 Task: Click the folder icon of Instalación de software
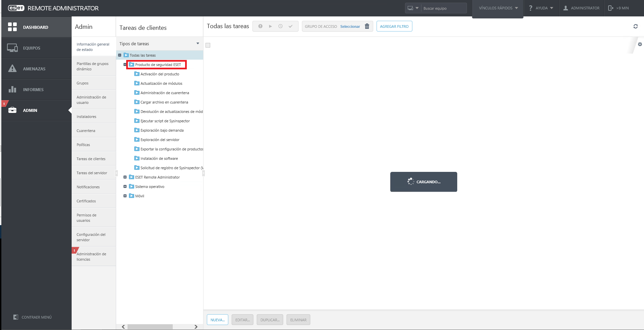137,158
